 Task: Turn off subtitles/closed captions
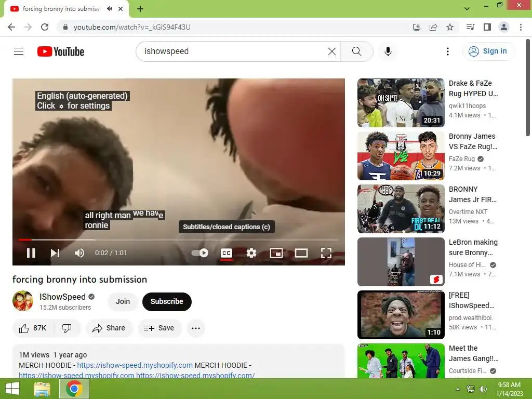[227, 253]
